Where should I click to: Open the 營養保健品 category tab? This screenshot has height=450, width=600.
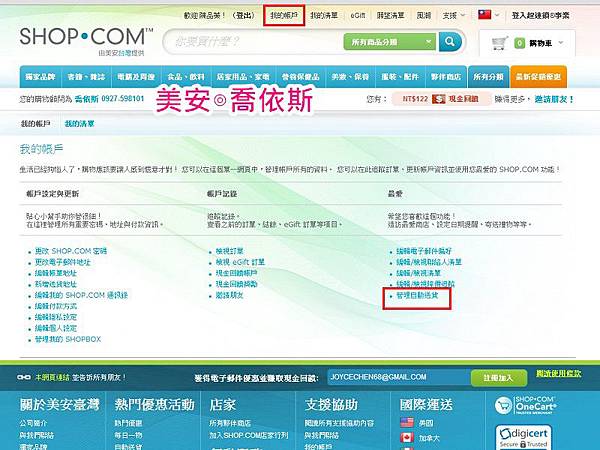[x=300, y=77]
